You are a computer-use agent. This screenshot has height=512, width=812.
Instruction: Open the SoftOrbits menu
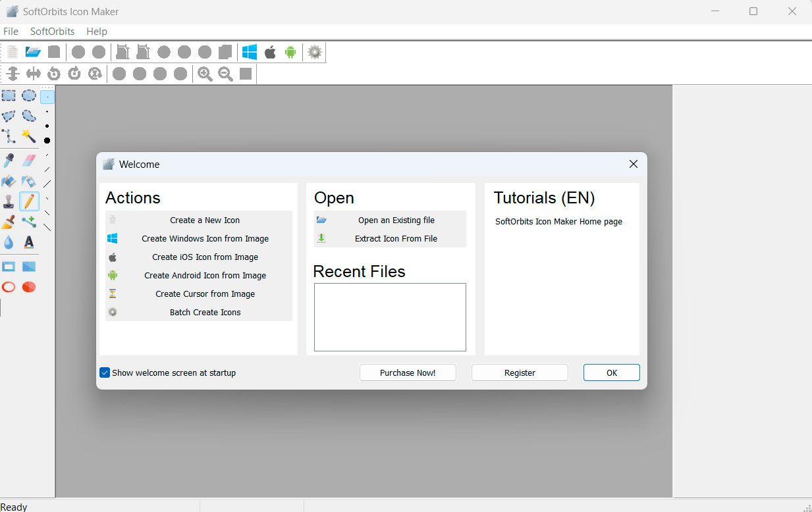point(52,31)
